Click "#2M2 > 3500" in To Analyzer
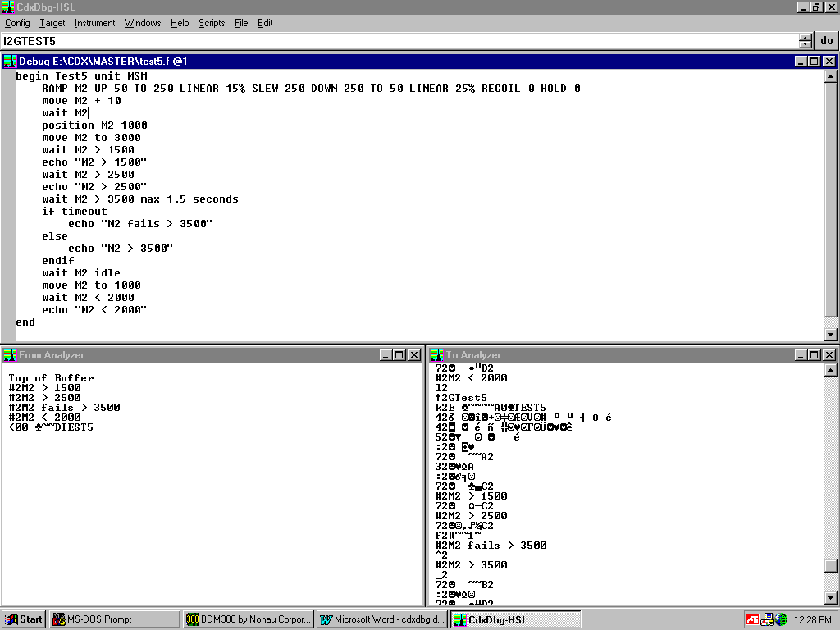Image resolution: width=840 pixels, height=630 pixels. tap(472, 565)
